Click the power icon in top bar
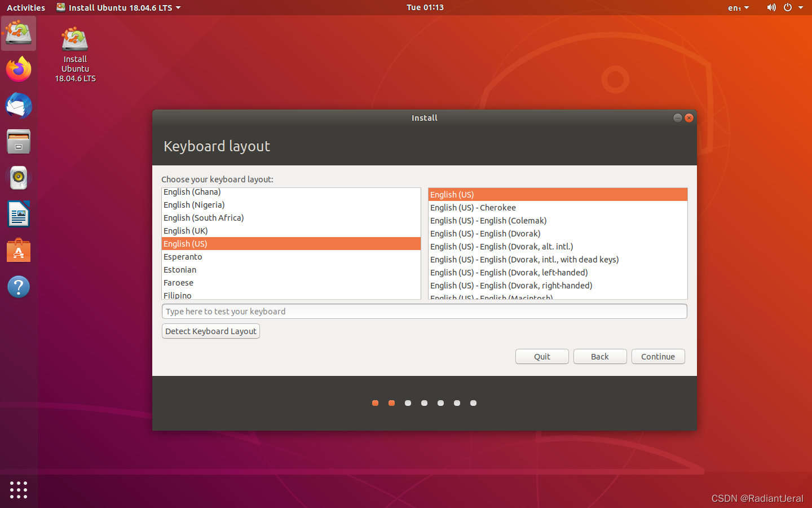 click(788, 7)
